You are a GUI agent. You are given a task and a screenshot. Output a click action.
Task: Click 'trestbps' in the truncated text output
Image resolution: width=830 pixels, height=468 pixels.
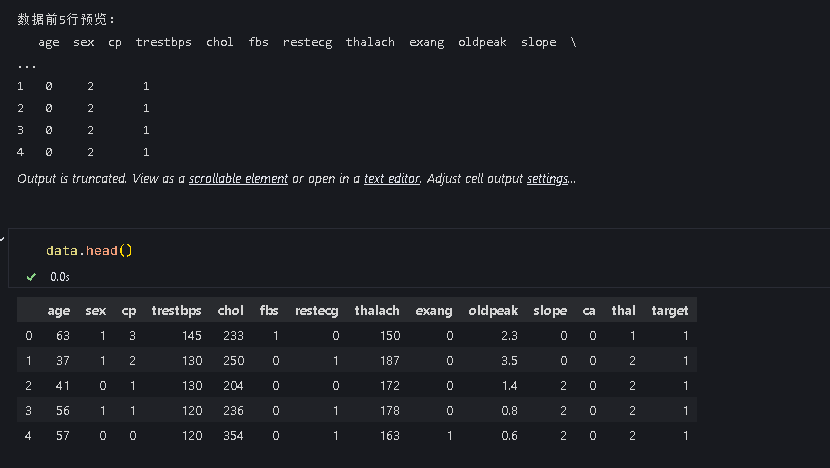click(x=164, y=42)
